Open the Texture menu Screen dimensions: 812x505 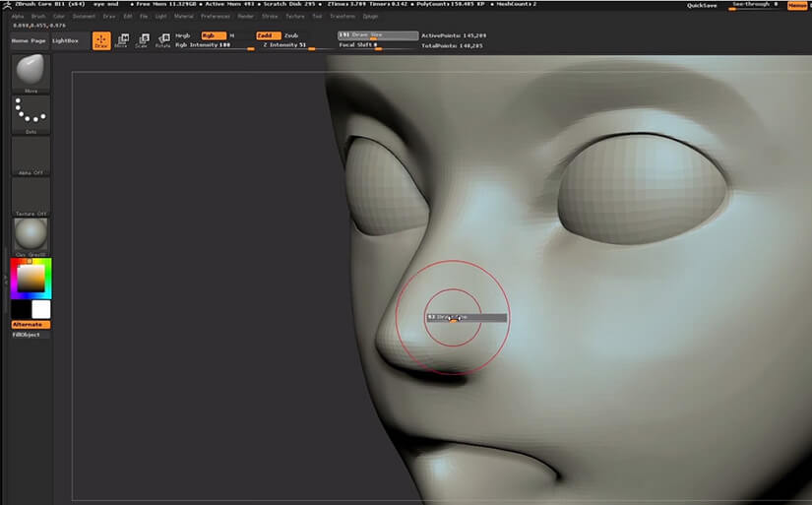295,17
